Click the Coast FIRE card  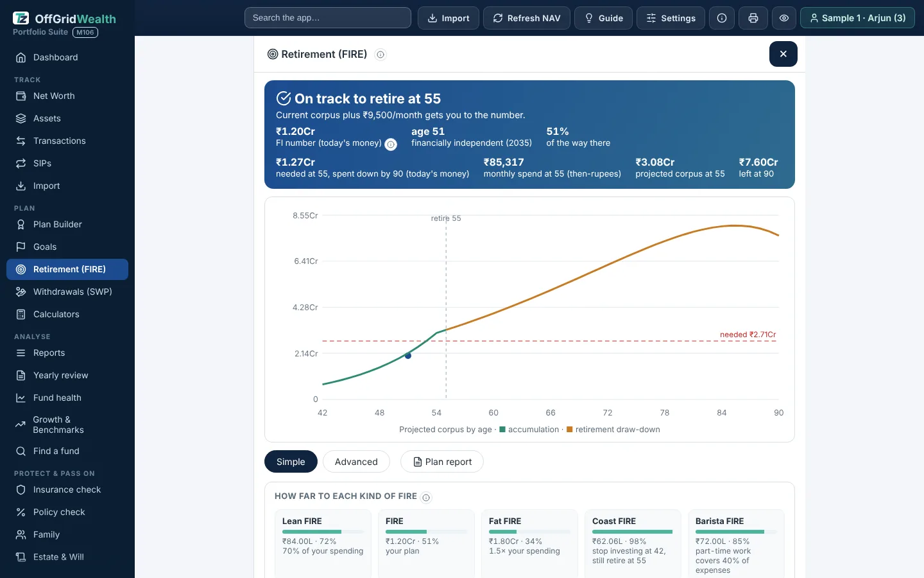coord(633,544)
